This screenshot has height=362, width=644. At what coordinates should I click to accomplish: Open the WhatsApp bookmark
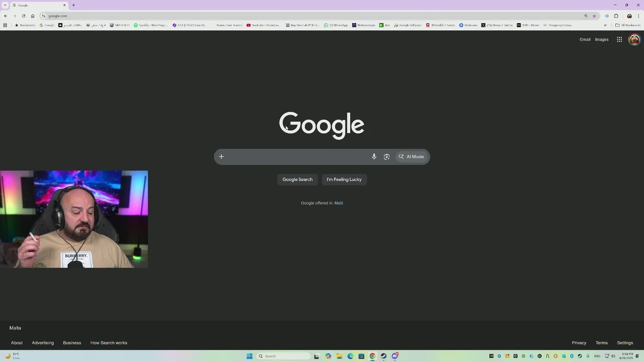point(336,25)
